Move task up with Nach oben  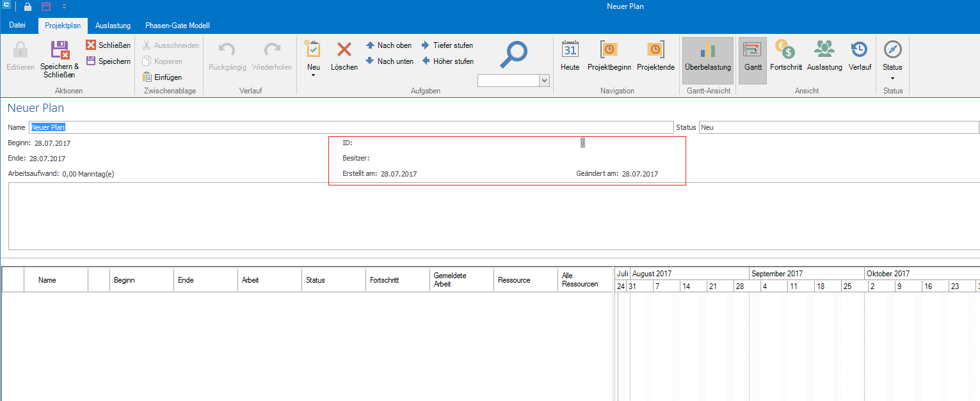point(389,45)
